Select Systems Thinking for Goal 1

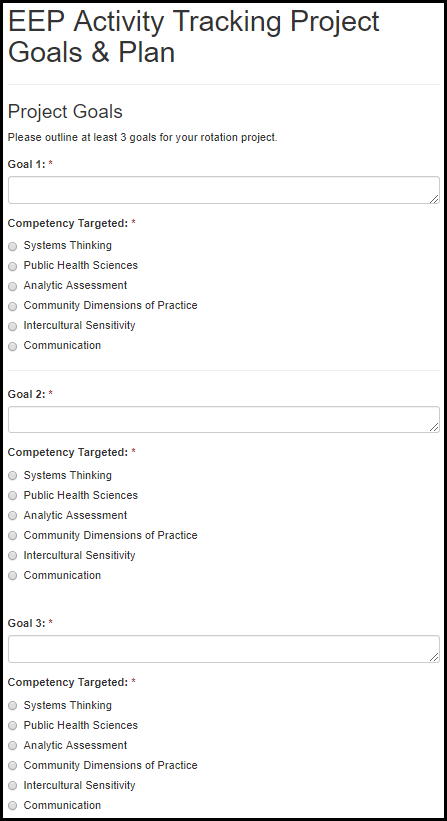tap(13, 246)
